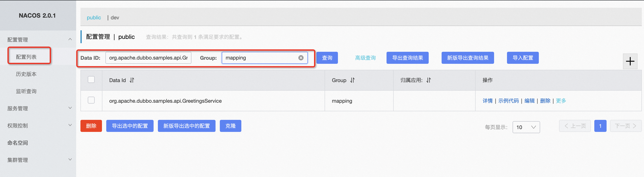The image size is (644, 177).
Task: Expand the 权限控制 sidebar menu
Action: tap(70, 125)
